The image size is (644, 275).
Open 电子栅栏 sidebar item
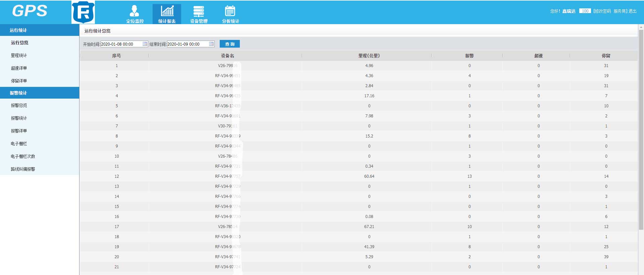tap(19, 144)
